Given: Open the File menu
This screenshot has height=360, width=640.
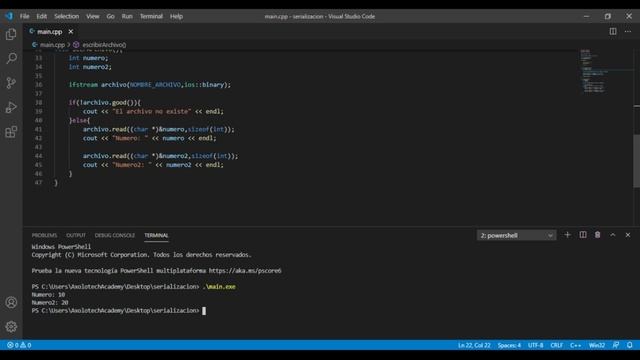Looking at the screenshot, I should point(24,16).
